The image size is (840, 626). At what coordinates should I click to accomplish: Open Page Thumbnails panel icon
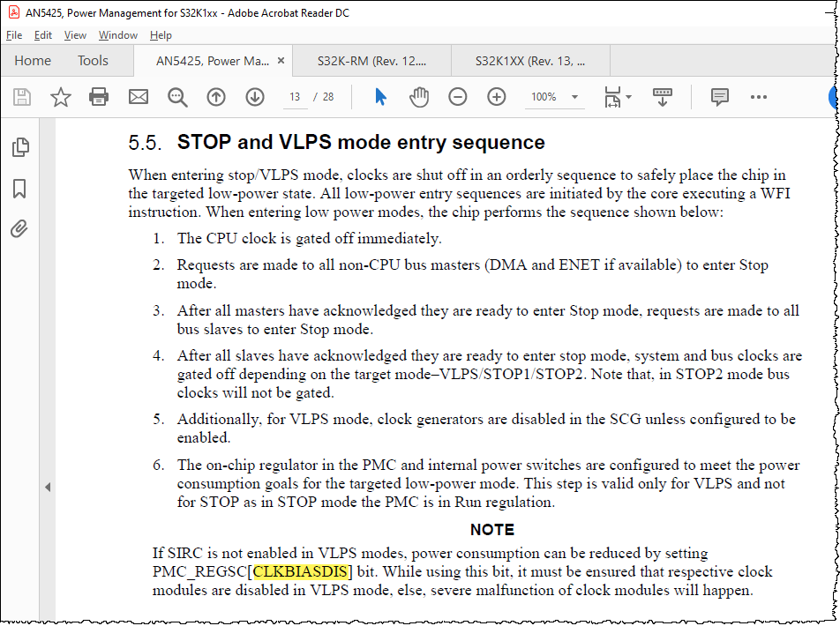(x=20, y=146)
